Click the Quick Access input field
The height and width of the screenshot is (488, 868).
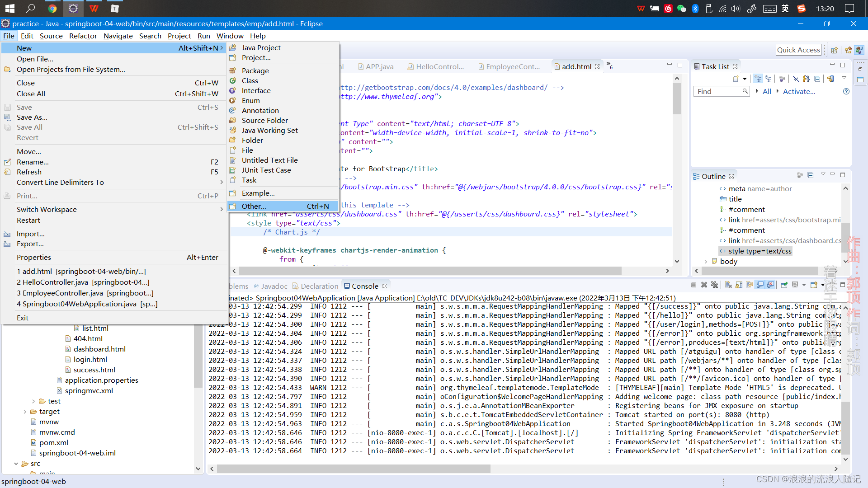799,49
